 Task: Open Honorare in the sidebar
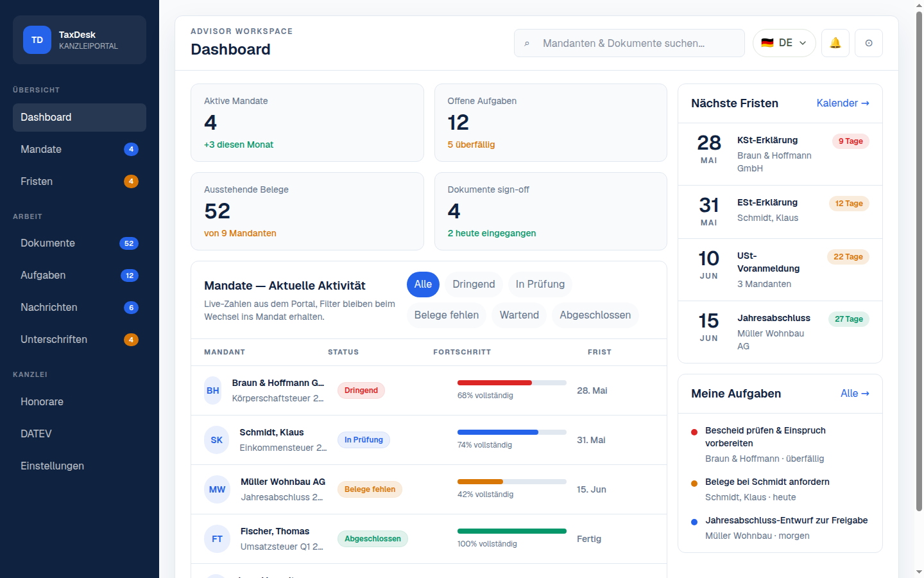(x=80, y=402)
